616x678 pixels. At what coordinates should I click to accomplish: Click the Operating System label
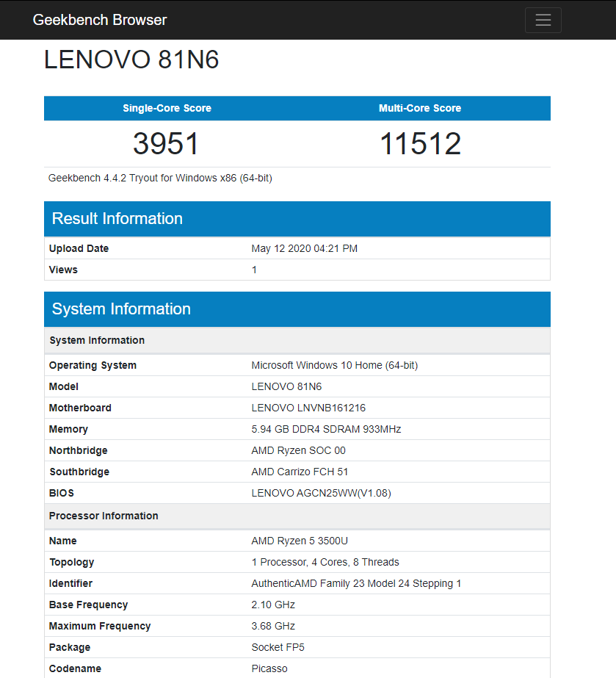tap(93, 365)
